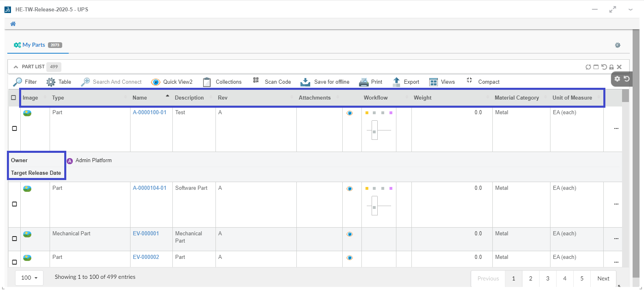
Task: Open the Views menu
Action: coord(434,82)
